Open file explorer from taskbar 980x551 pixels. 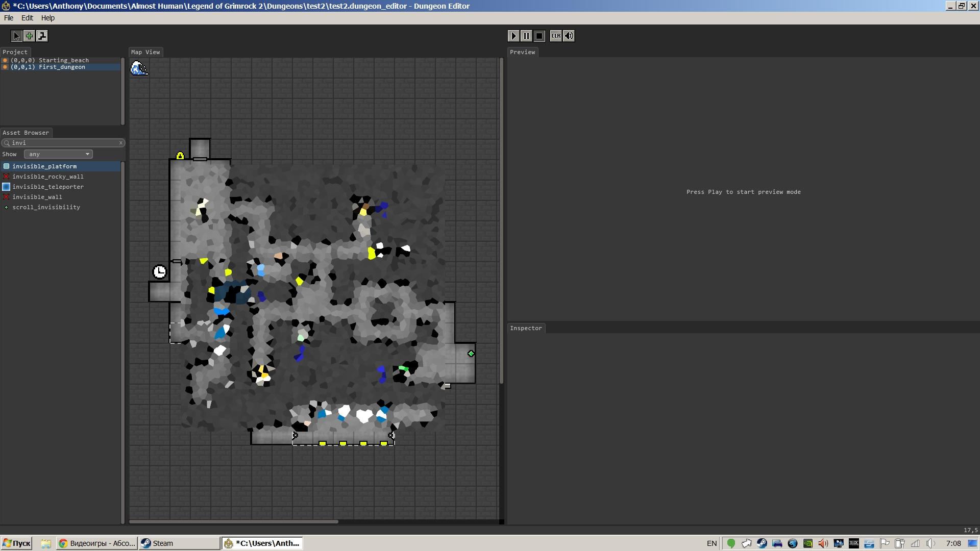pyautogui.click(x=46, y=543)
